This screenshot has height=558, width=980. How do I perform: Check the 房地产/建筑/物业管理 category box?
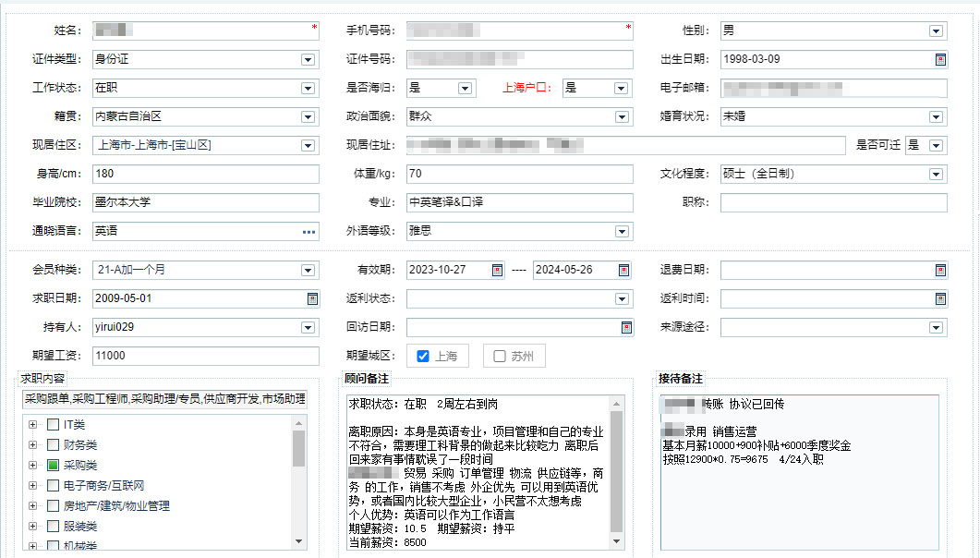54,505
